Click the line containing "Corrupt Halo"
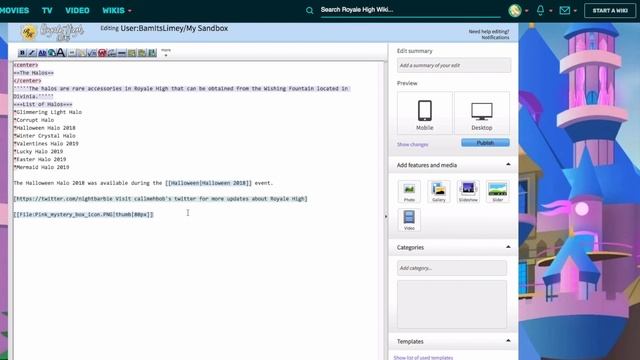This screenshot has width=640, height=360. click(x=34, y=120)
